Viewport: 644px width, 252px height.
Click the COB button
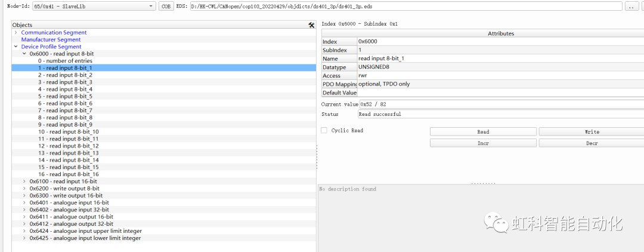pos(166,6)
